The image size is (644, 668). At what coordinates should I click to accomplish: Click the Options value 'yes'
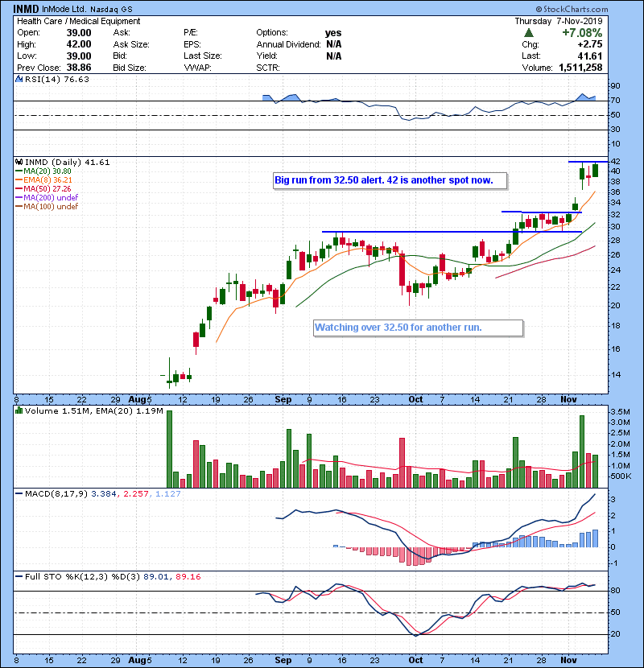(333, 33)
